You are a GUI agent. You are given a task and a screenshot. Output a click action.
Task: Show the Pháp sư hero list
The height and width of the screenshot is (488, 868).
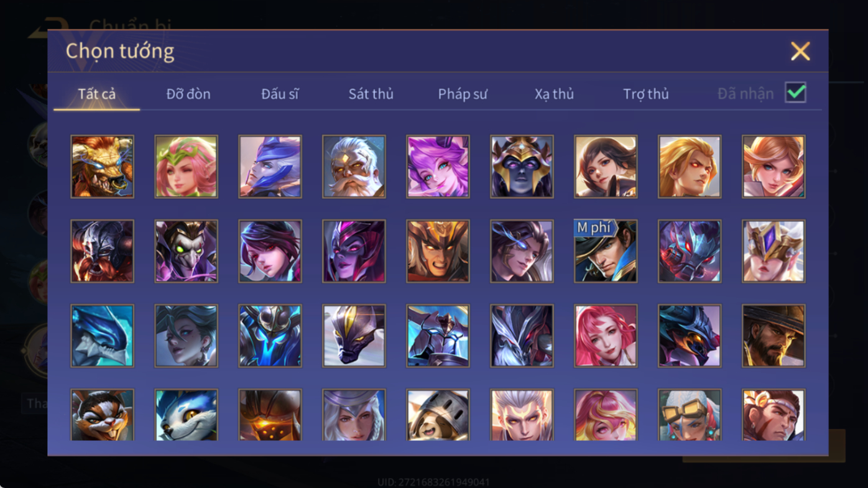coord(463,94)
